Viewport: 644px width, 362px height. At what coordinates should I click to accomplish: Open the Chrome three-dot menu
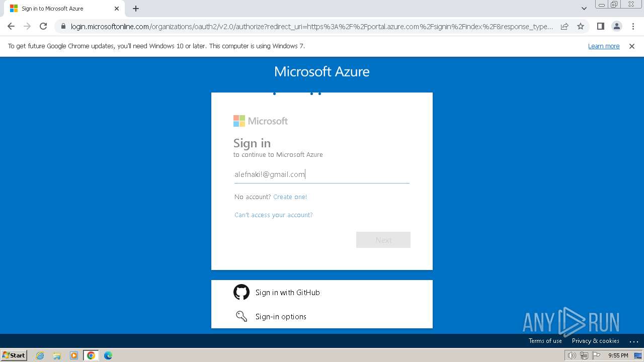coord(633,26)
